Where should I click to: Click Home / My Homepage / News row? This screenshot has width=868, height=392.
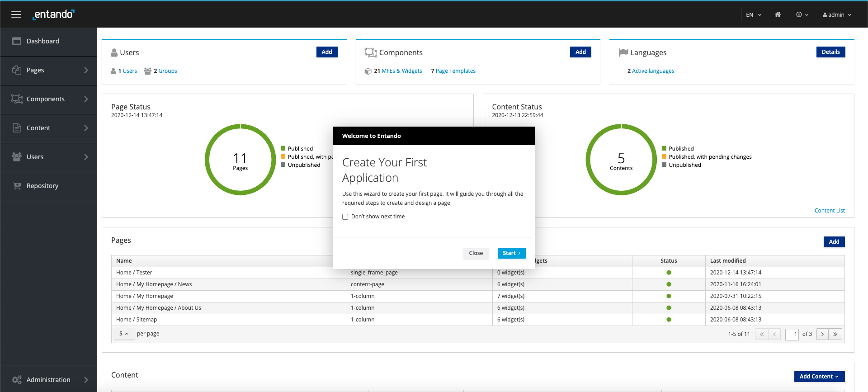(x=154, y=284)
